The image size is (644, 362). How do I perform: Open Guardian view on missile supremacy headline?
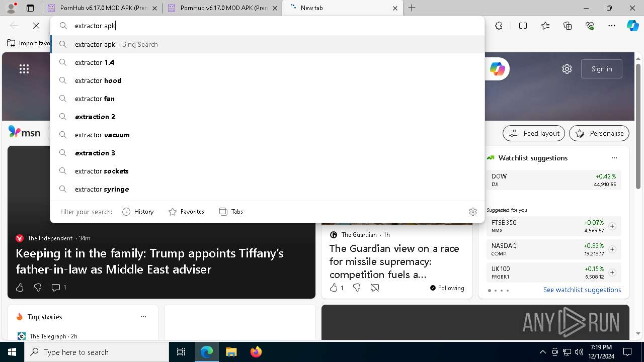(394, 261)
